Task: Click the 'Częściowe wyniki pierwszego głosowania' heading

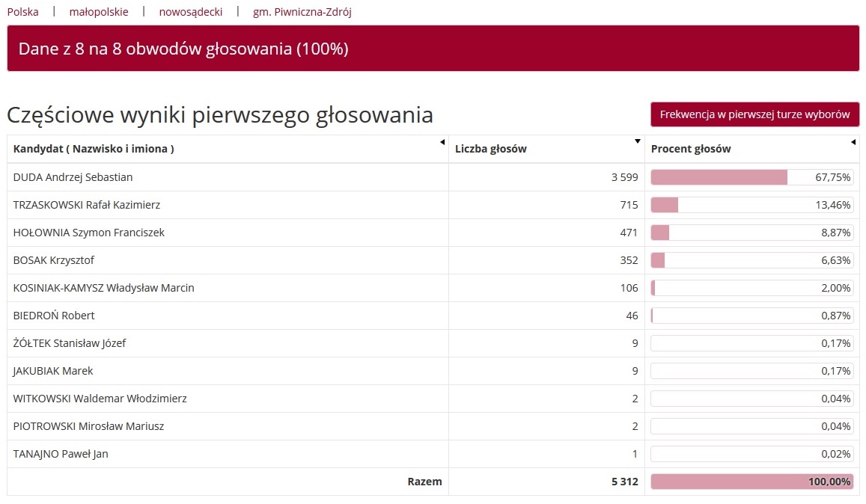Action: point(220,115)
